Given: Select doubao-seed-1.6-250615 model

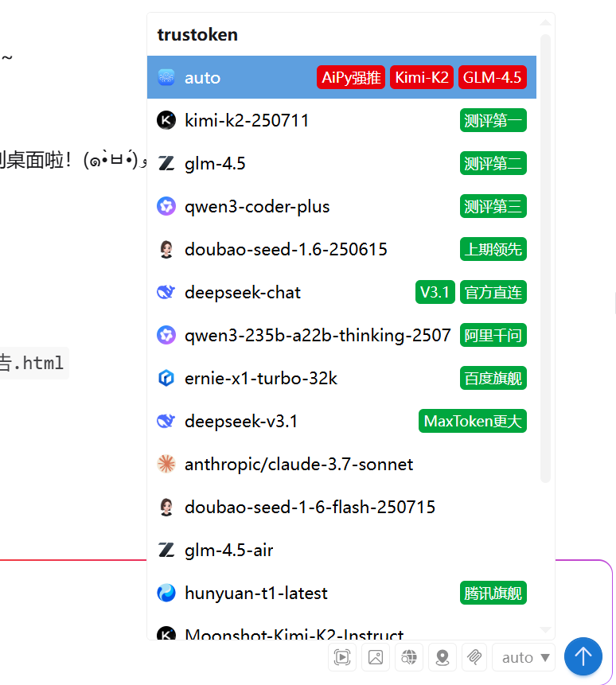Looking at the screenshot, I should point(341,249).
